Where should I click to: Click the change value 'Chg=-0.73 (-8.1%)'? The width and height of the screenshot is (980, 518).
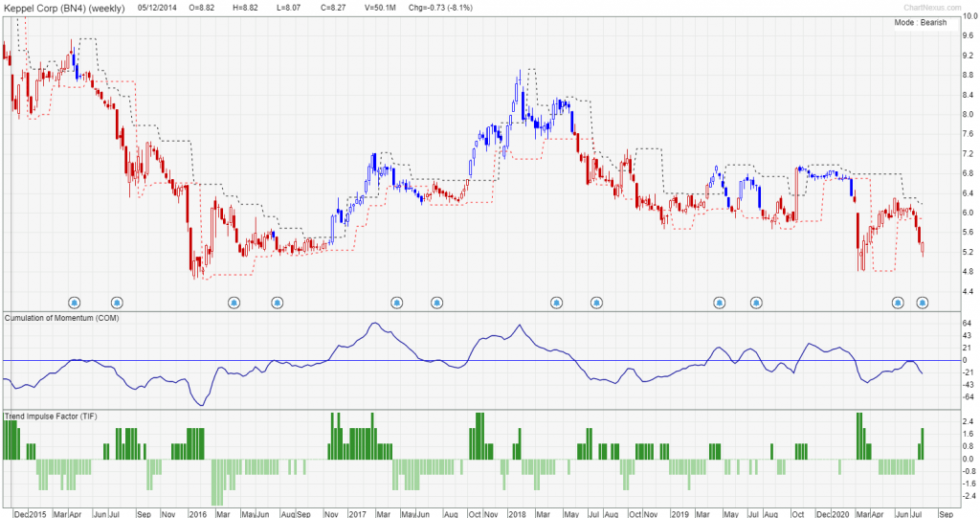coord(440,8)
